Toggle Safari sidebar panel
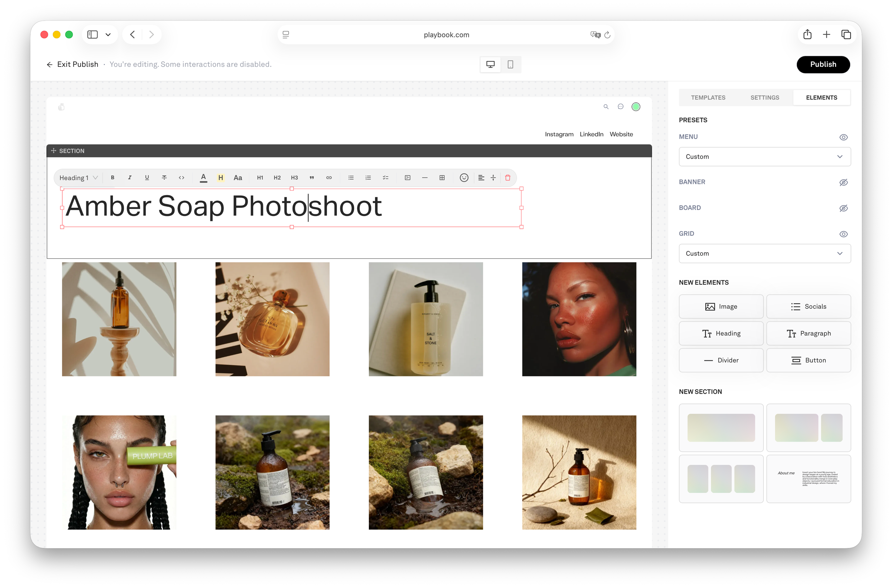 click(x=92, y=35)
